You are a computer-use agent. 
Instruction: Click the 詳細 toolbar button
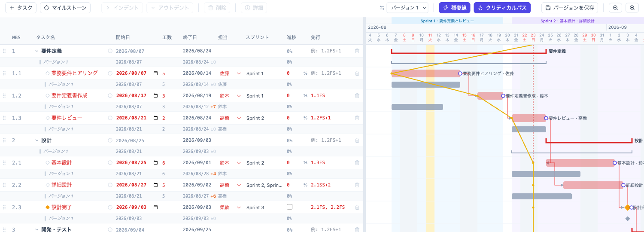click(254, 8)
